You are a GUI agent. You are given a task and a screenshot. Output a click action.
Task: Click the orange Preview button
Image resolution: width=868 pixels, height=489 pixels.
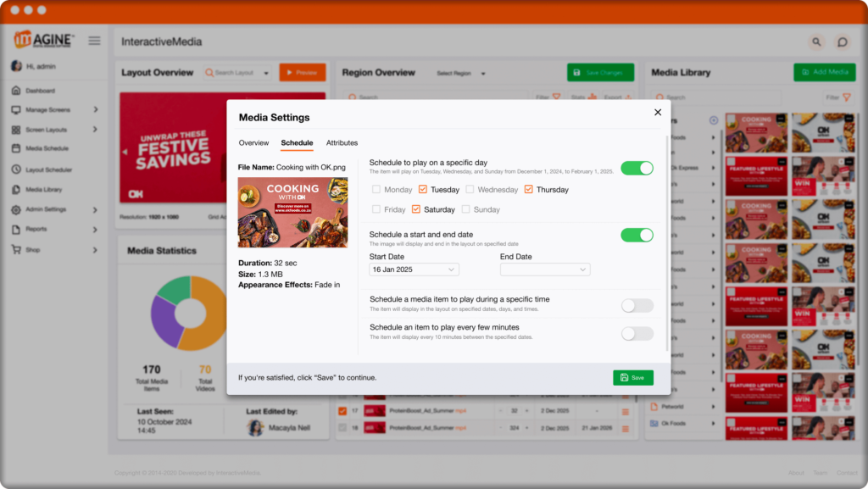pyautogui.click(x=303, y=73)
